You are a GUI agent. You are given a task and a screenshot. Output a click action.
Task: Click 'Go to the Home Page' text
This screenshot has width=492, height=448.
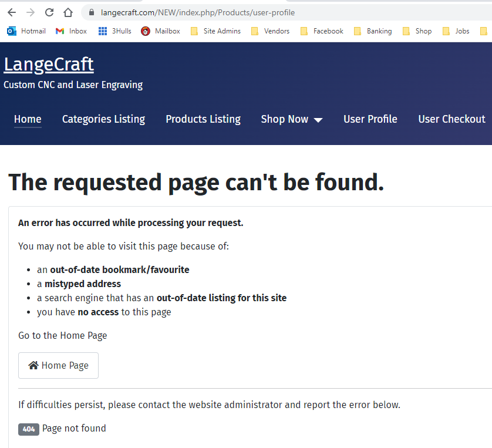click(63, 336)
